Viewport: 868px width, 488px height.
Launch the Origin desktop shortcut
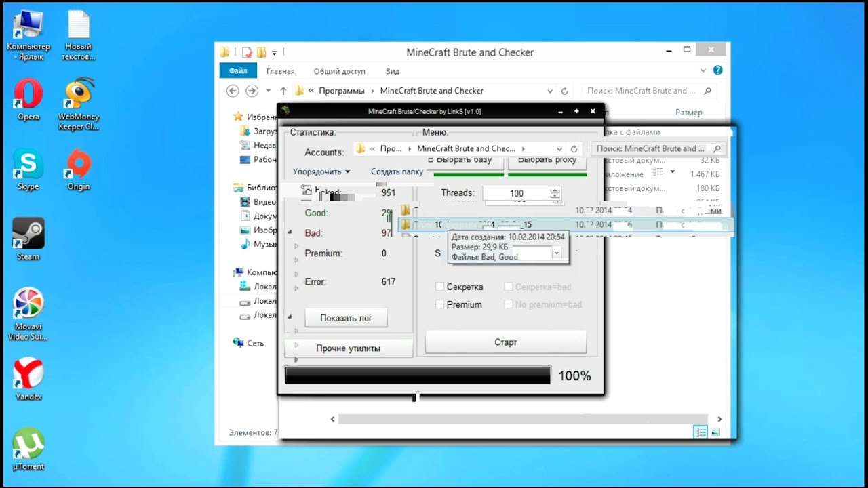[79, 169]
